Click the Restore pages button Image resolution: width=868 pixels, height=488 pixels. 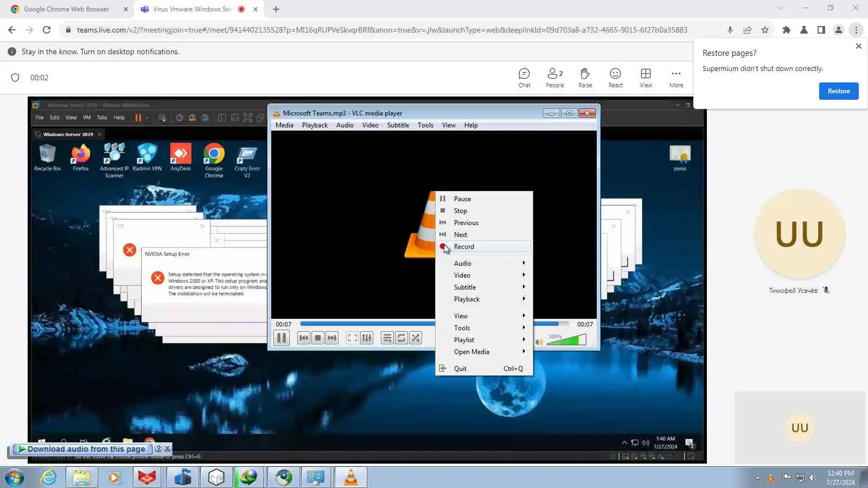click(839, 91)
